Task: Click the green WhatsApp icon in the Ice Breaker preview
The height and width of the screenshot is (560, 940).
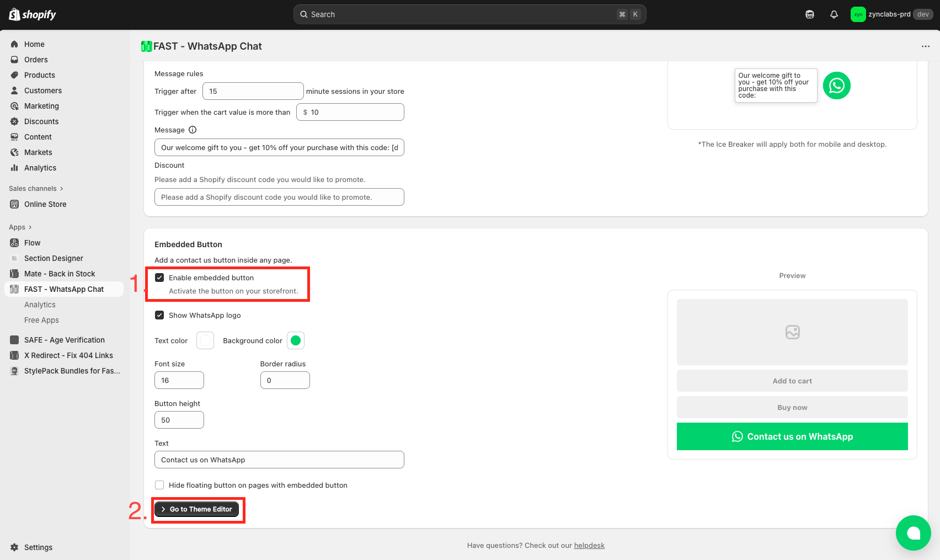Action: [836, 86]
